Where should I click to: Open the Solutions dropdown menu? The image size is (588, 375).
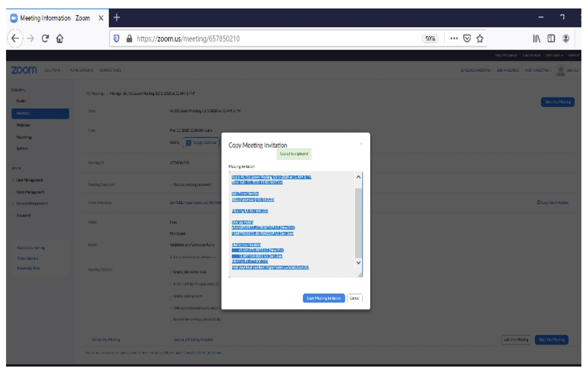click(x=53, y=70)
